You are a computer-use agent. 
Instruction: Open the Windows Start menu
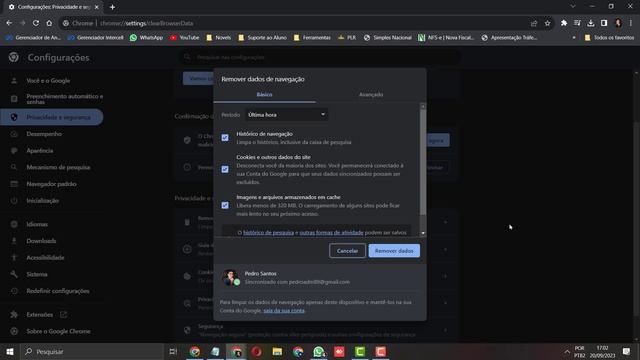(x=10, y=351)
